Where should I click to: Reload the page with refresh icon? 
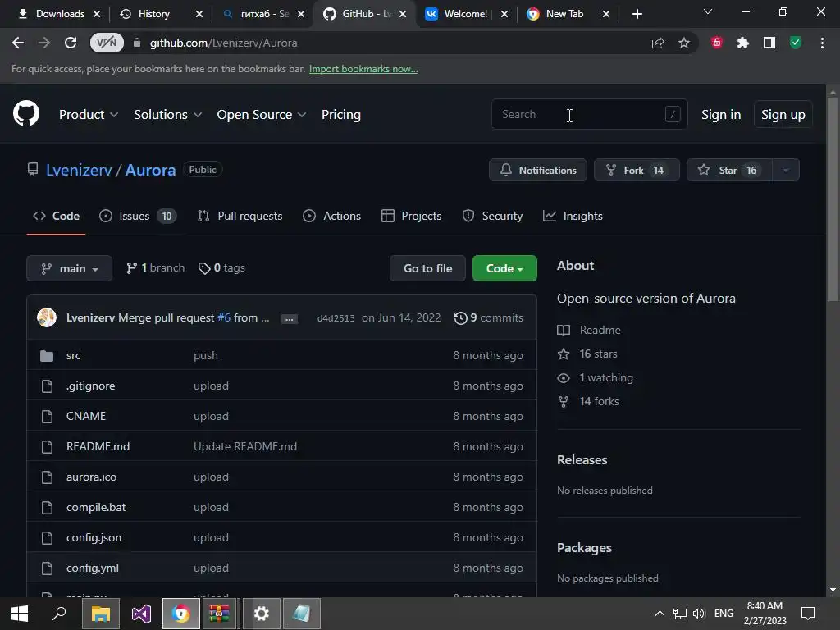71,43
